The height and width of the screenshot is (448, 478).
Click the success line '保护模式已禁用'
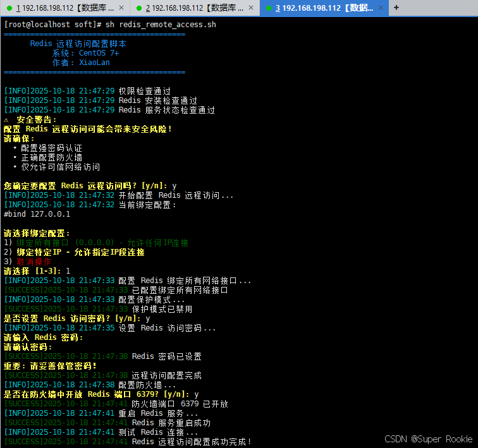162,309
